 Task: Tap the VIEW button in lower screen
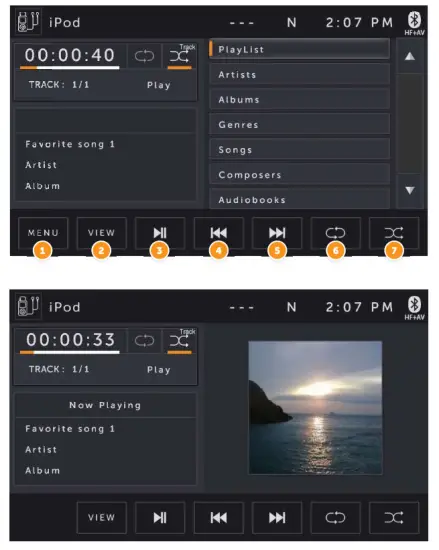pyautogui.click(x=101, y=518)
